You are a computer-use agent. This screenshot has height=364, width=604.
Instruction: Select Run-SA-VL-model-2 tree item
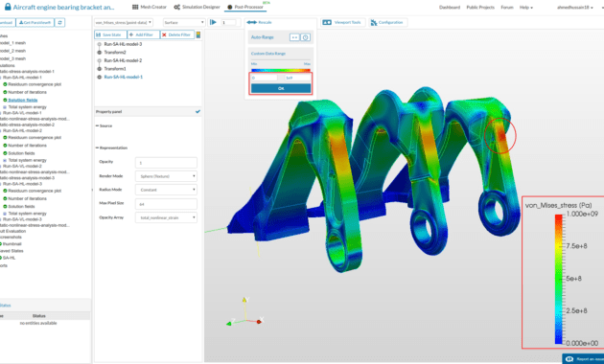point(22,166)
